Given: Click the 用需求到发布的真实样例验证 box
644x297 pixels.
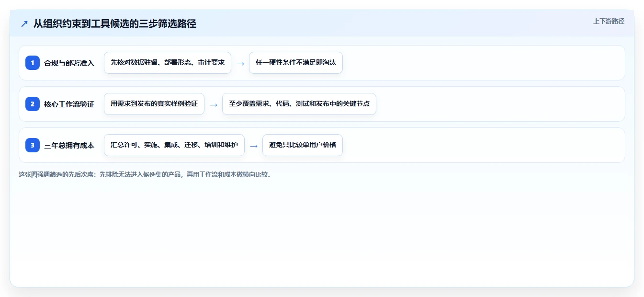Looking at the screenshot, I should pos(154,104).
